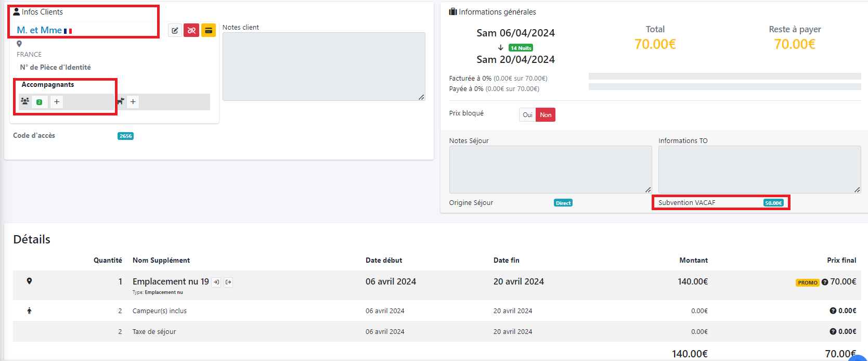Add a pet with the plus button
The height and width of the screenshot is (361, 868).
tap(133, 102)
